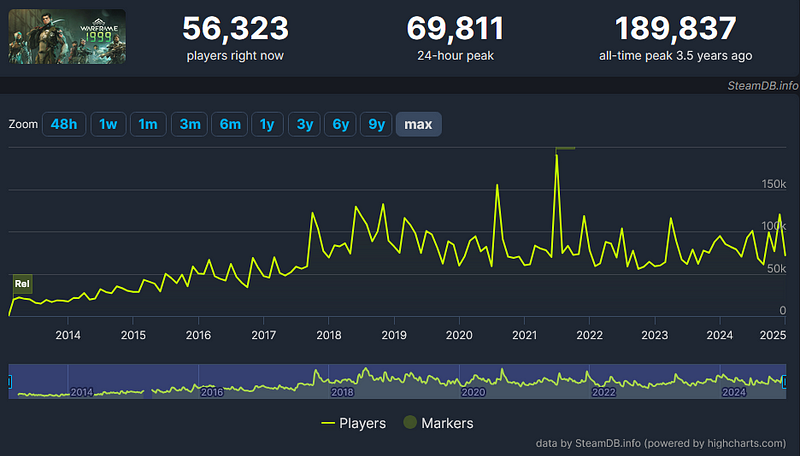Screen dimensions: 800x456
Task: Click the 2014 label in navigator
Action: pyautogui.click(x=82, y=392)
